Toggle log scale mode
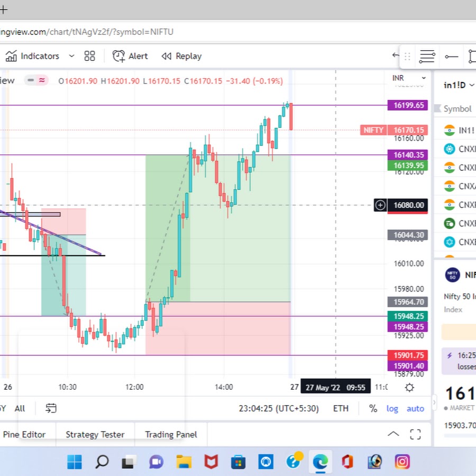This screenshot has width=476, height=476. 392,408
